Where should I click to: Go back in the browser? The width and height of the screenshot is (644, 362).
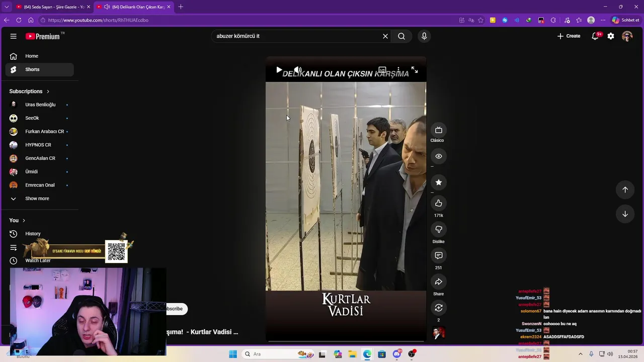(7, 20)
